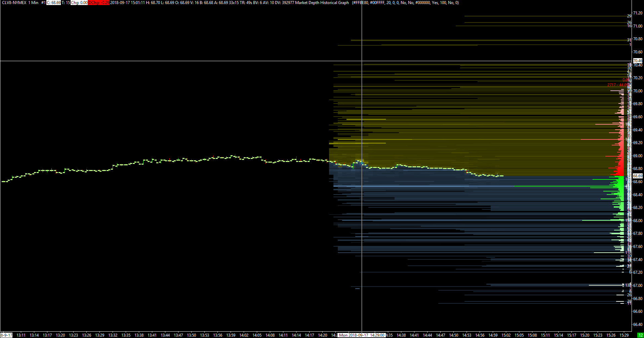
Task: Click the 66.80 price scale label
Action: [x=638, y=299]
